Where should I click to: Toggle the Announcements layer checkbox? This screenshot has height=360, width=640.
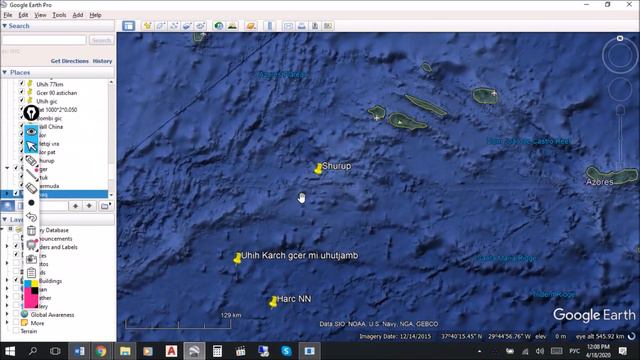pyautogui.click(x=16, y=238)
